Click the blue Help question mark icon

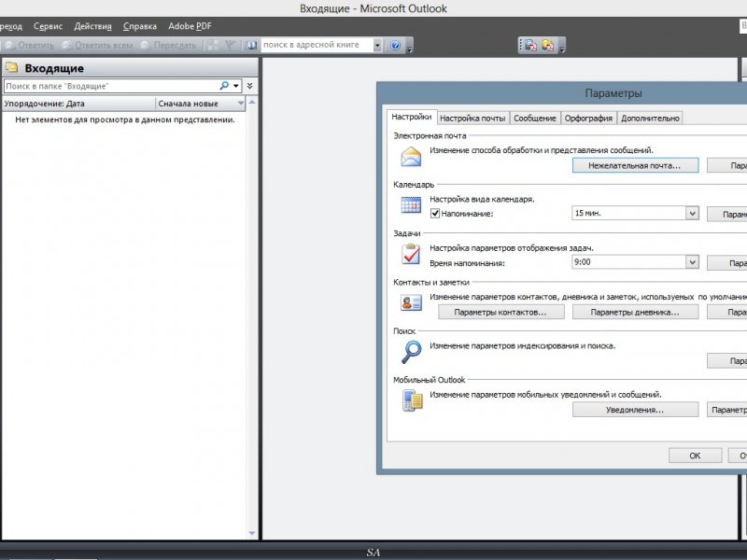(x=395, y=45)
